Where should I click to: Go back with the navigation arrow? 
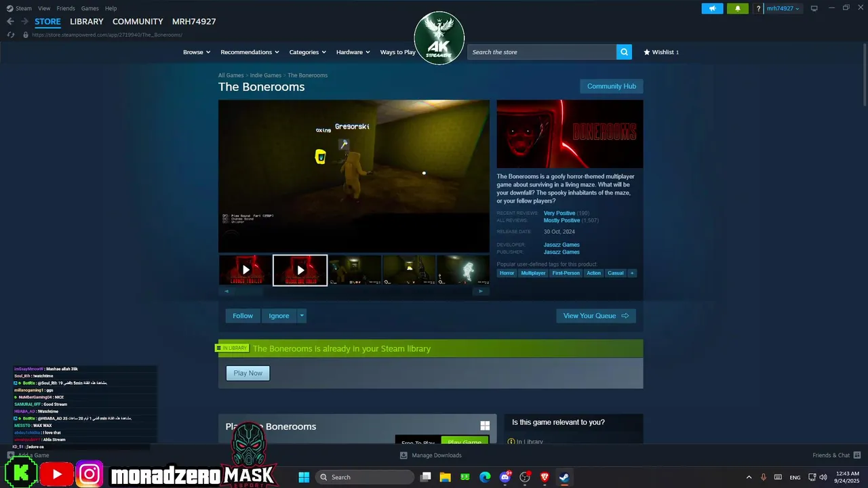click(x=10, y=22)
